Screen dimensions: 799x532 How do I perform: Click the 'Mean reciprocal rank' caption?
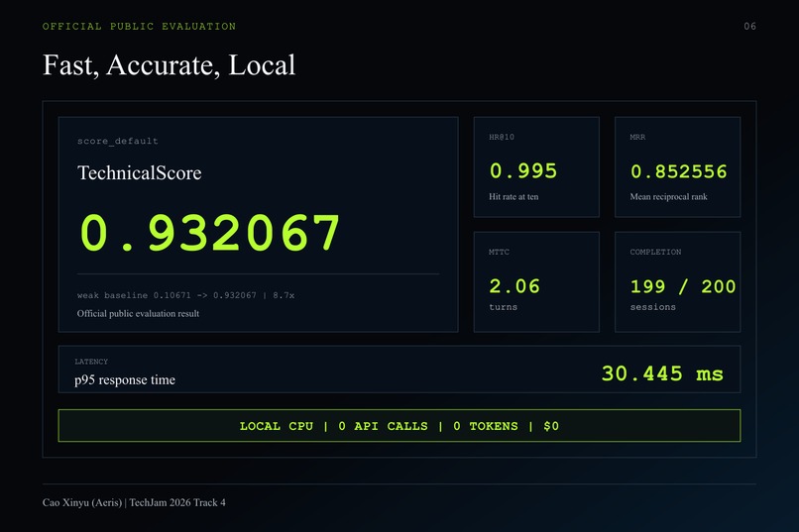668,196
